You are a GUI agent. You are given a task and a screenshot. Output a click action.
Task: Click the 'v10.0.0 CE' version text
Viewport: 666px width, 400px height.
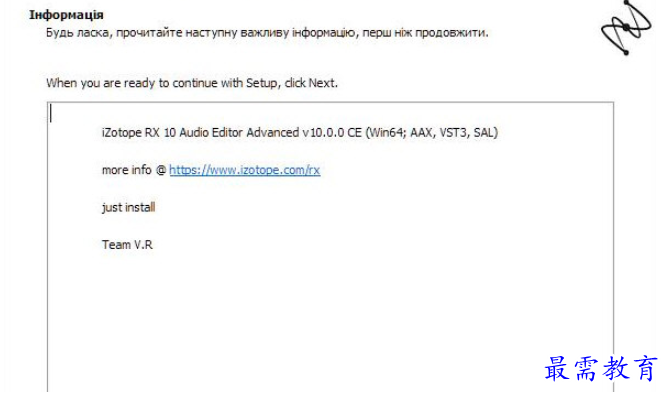click(332, 132)
